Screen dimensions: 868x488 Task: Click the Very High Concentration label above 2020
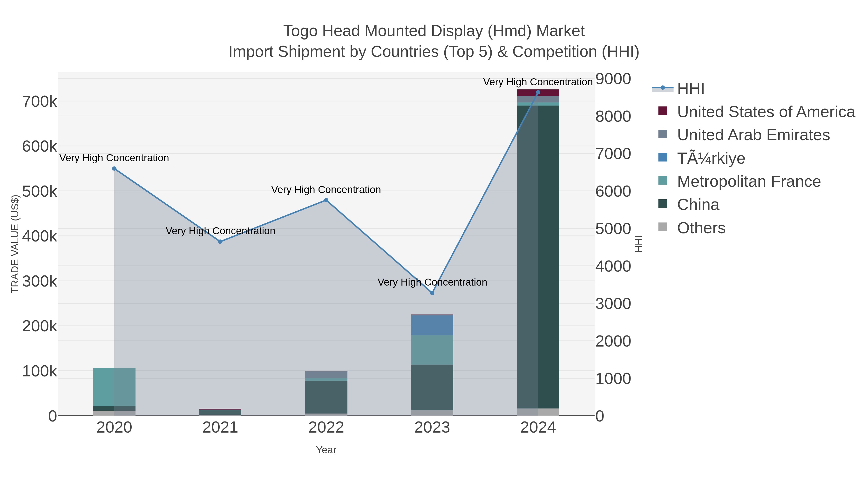[x=114, y=158]
